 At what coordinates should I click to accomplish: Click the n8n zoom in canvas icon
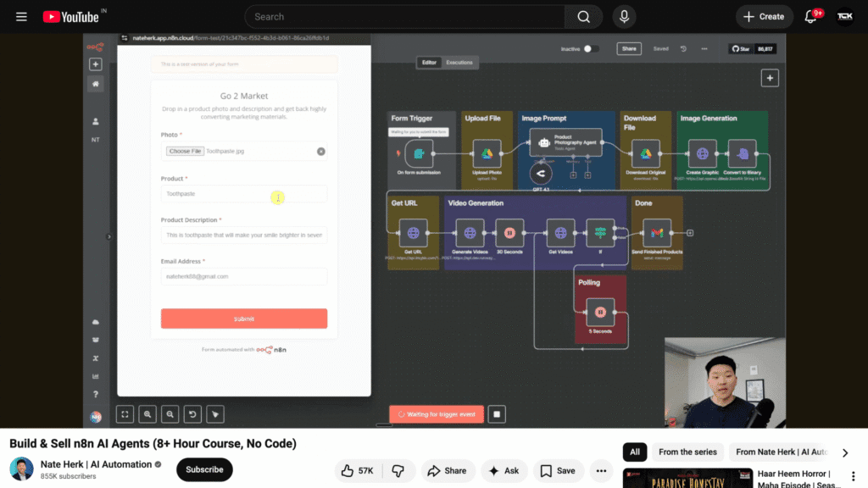(x=147, y=413)
